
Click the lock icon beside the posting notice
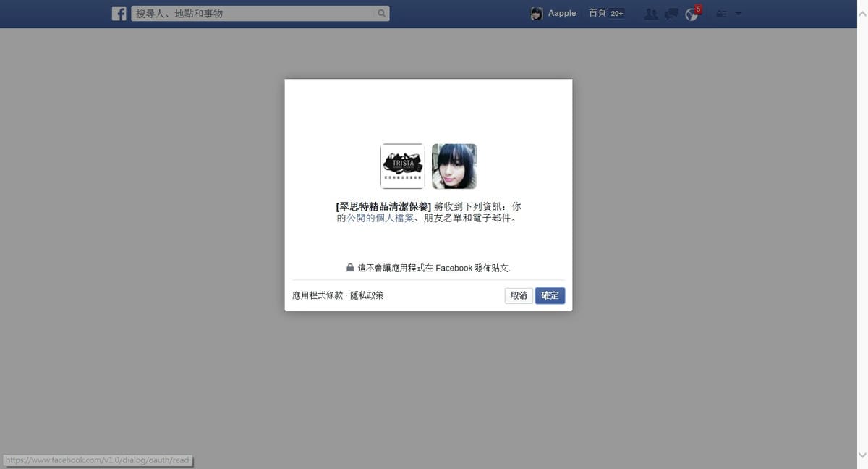point(350,267)
